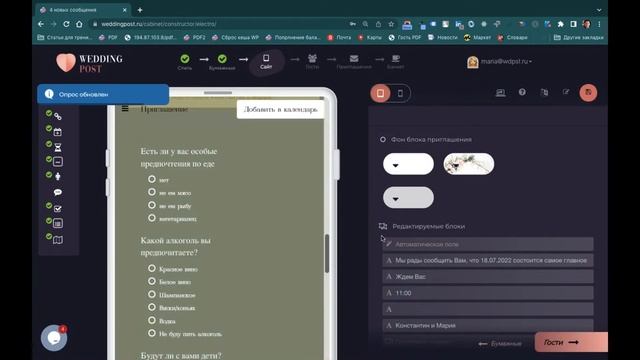Click the info icon in the notification
Image resolution: width=640 pixels, height=360 pixels.
[x=49, y=94]
